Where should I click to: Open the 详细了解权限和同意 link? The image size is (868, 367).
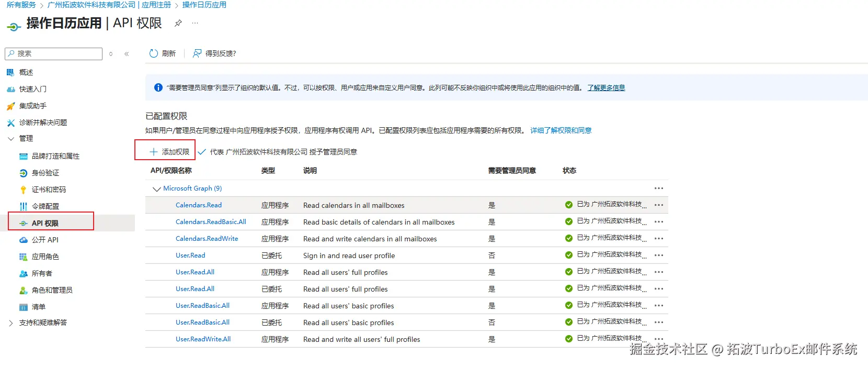pos(561,130)
